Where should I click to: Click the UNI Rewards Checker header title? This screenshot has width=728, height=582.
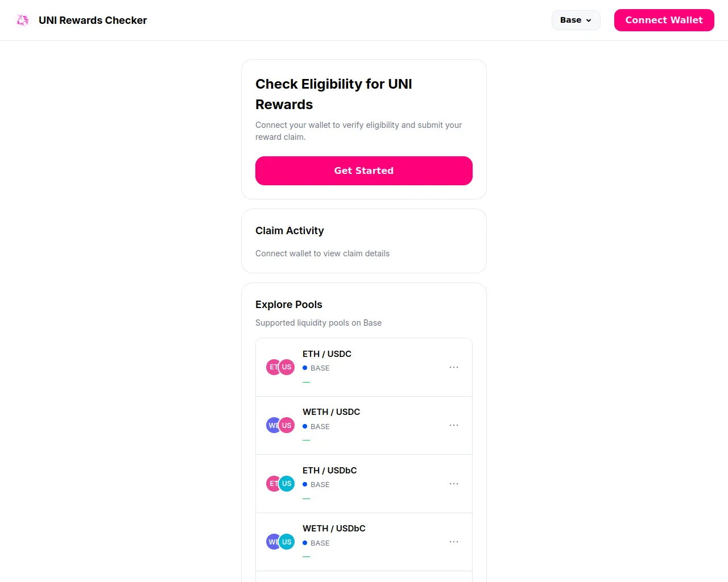[93, 20]
